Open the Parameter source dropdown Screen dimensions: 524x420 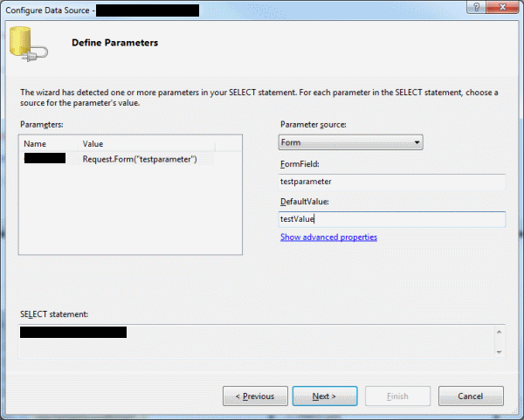(x=350, y=141)
